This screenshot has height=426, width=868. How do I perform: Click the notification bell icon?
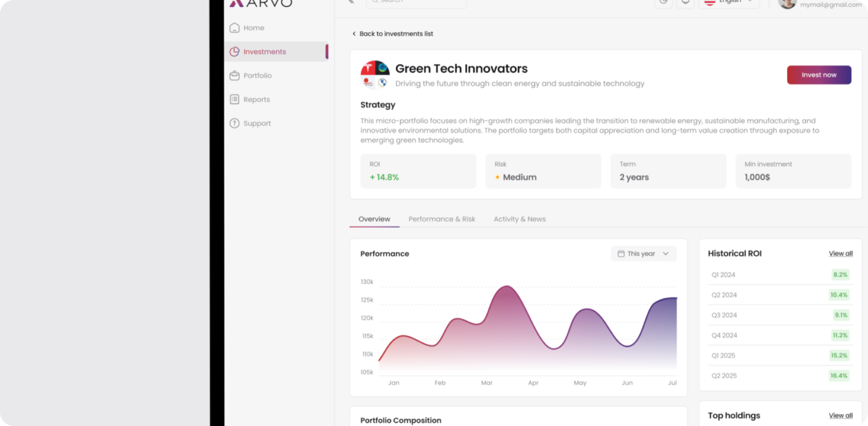pyautogui.click(x=686, y=2)
